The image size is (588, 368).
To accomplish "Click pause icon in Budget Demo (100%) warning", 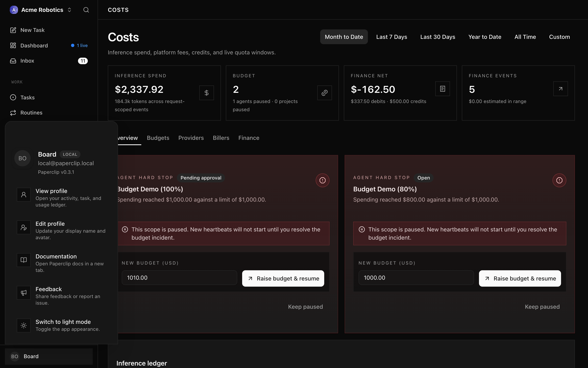I will [x=125, y=230].
